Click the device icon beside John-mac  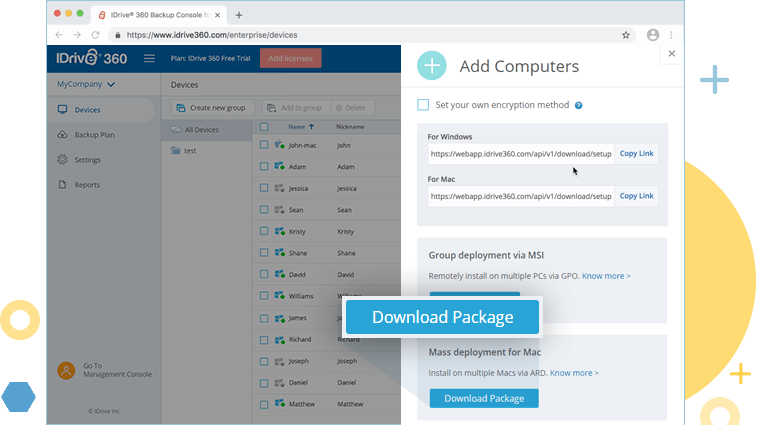[x=280, y=144]
